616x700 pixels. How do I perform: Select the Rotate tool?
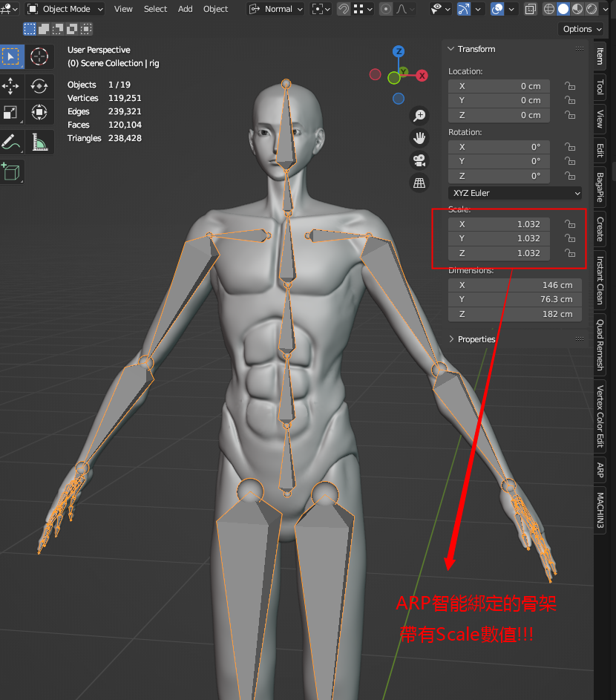pyautogui.click(x=39, y=85)
